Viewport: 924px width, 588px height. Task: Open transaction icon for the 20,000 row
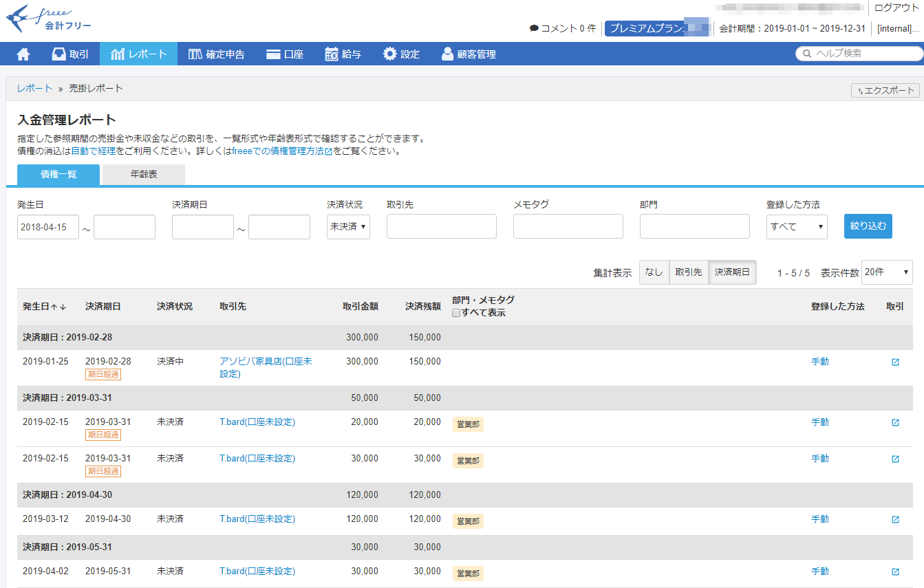click(895, 422)
